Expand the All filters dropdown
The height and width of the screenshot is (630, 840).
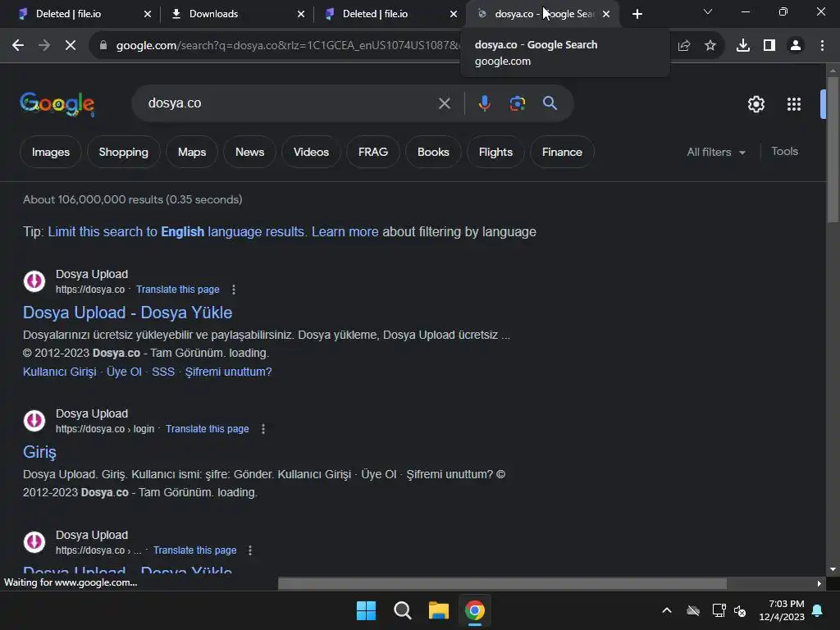point(716,152)
